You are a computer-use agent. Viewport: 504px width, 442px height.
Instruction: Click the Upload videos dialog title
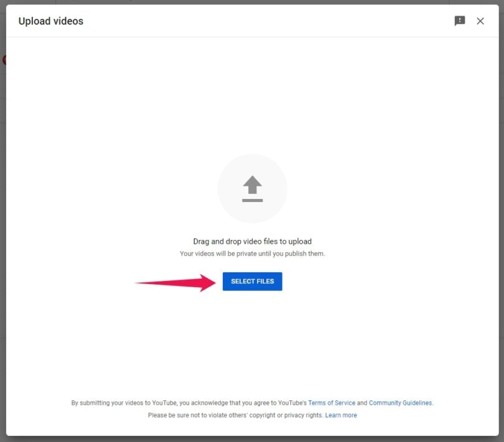click(x=50, y=21)
